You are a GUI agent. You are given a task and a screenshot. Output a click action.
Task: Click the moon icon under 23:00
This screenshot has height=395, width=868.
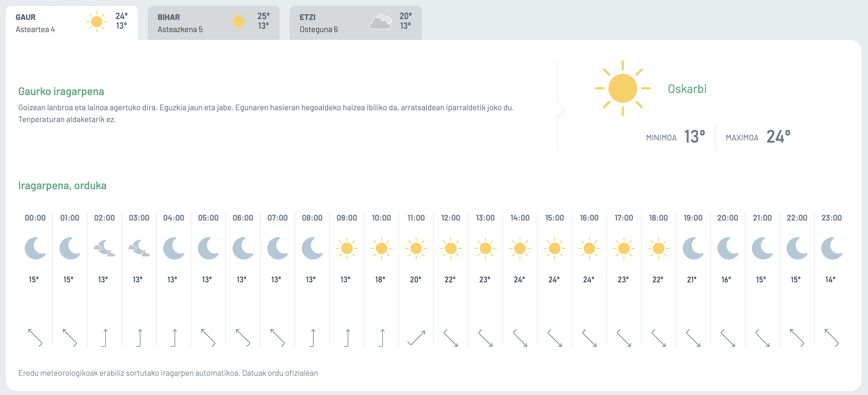(x=832, y=248)
